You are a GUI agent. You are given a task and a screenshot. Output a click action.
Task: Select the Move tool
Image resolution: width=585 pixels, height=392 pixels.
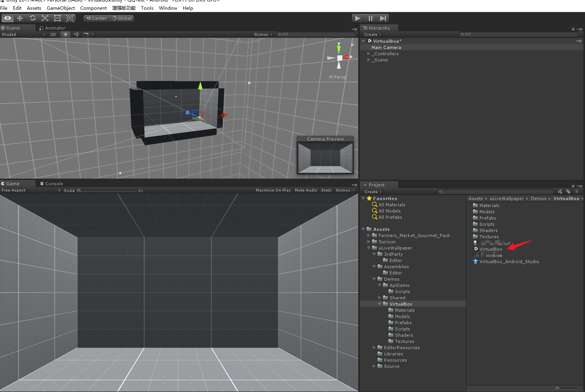[20, 18]
